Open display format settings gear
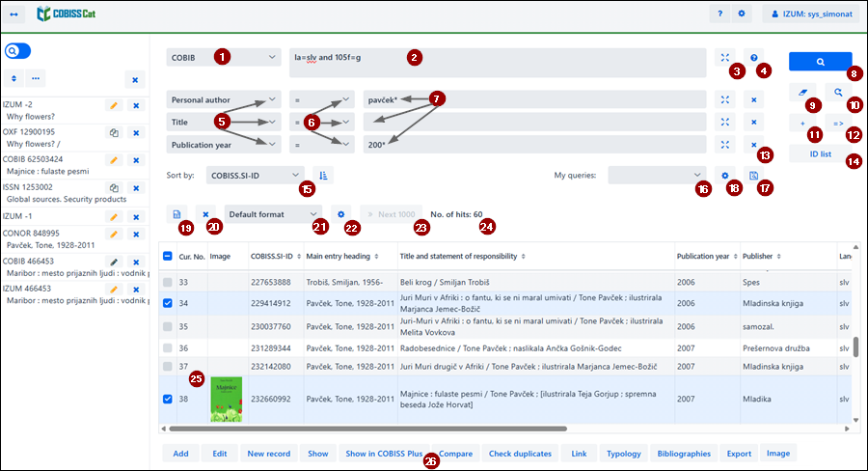The image size is (868, 471). (341, 214)
